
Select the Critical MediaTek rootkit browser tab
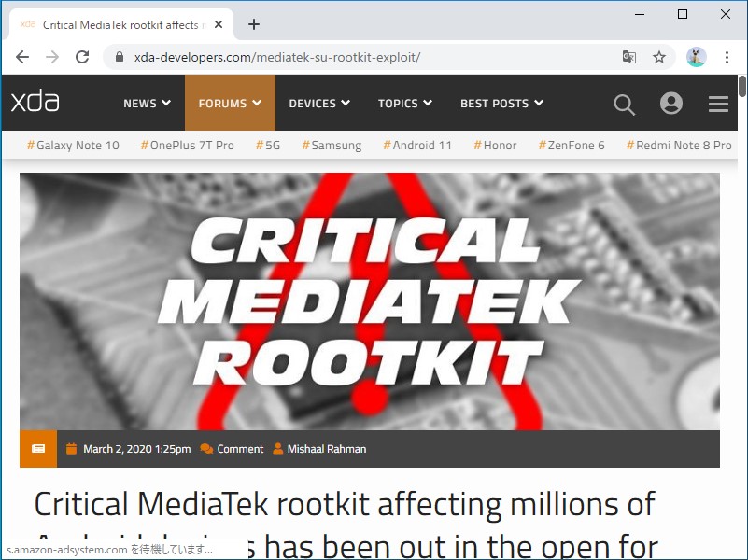tap(121, 24)
